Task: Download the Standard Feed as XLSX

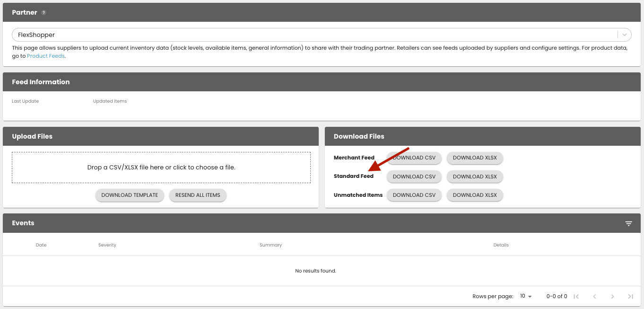Action: [x=475, y=177]
